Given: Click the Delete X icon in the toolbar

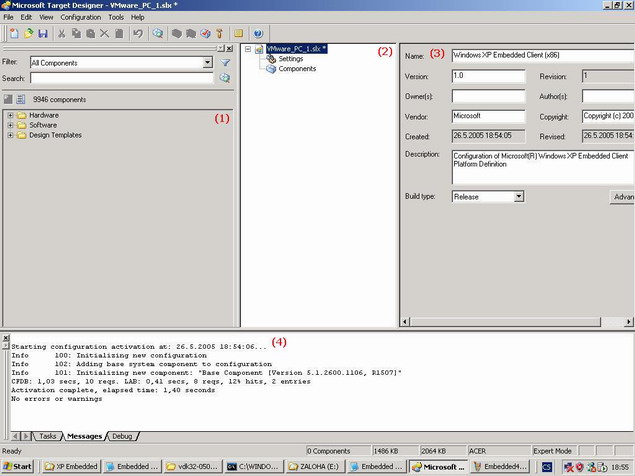Looking at the screenshot, I should (104, 33).
